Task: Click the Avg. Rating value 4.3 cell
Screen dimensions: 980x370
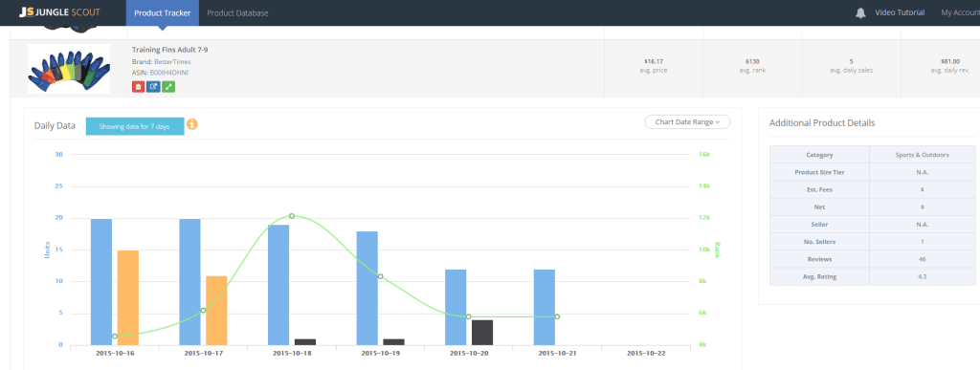Action: [922, 276]
